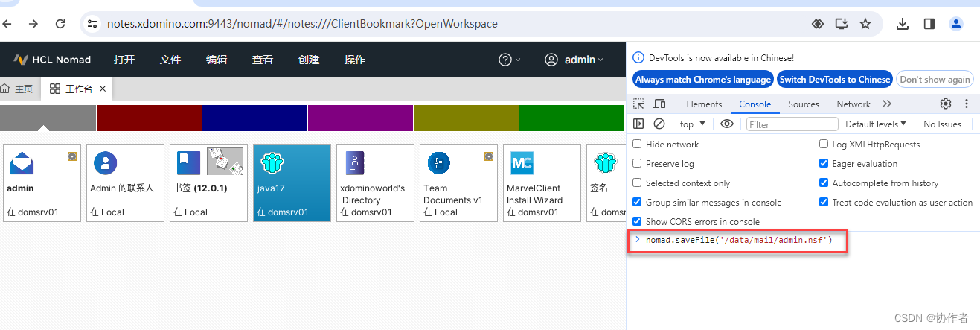Clear the console with the clear icon
980x330 pixels.
tap(659, 124)
